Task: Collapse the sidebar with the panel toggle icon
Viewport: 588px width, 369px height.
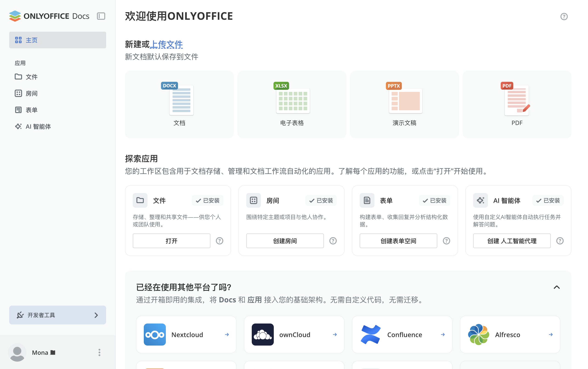Action: [x=101, y=16]
